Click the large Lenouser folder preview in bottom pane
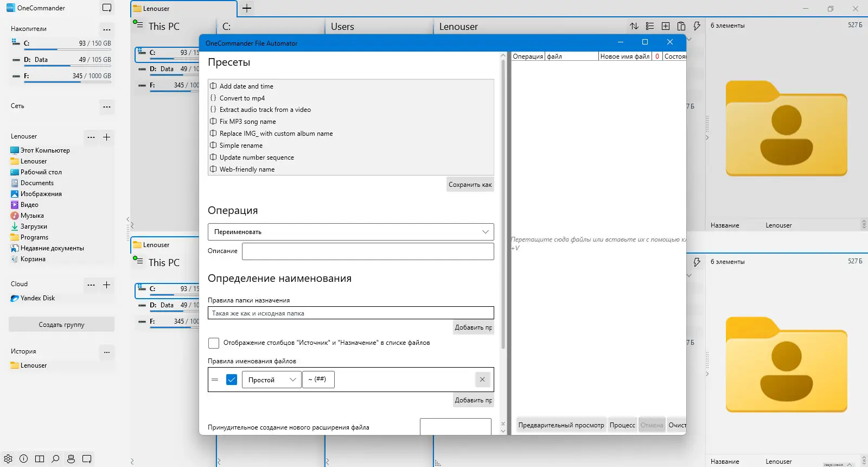Screen dimensions: 868x467 (x=787, y=364)
